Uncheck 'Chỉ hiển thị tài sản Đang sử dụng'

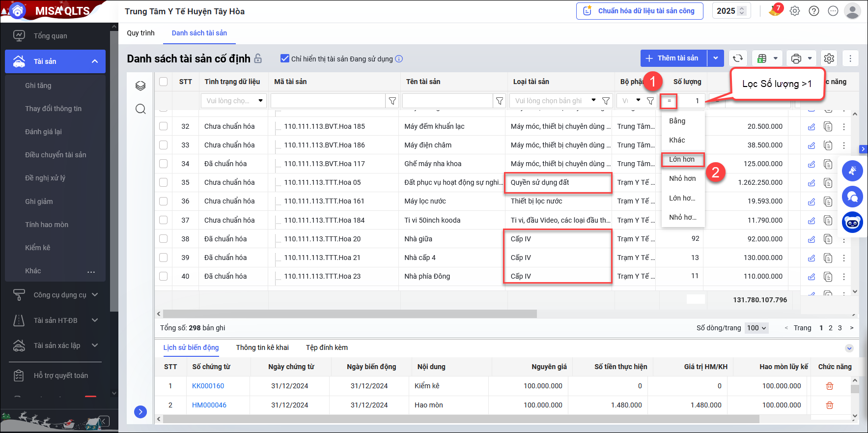click(284, 58)
